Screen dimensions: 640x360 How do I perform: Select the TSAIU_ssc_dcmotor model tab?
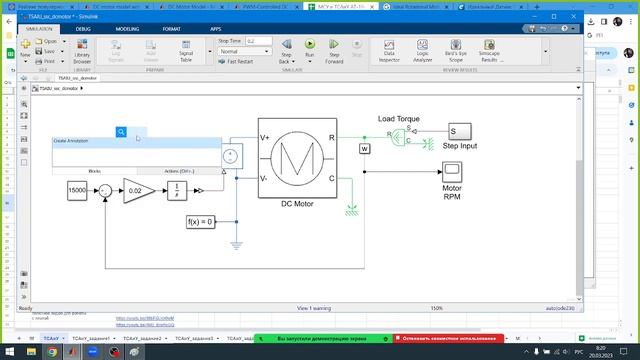[77, 78]
